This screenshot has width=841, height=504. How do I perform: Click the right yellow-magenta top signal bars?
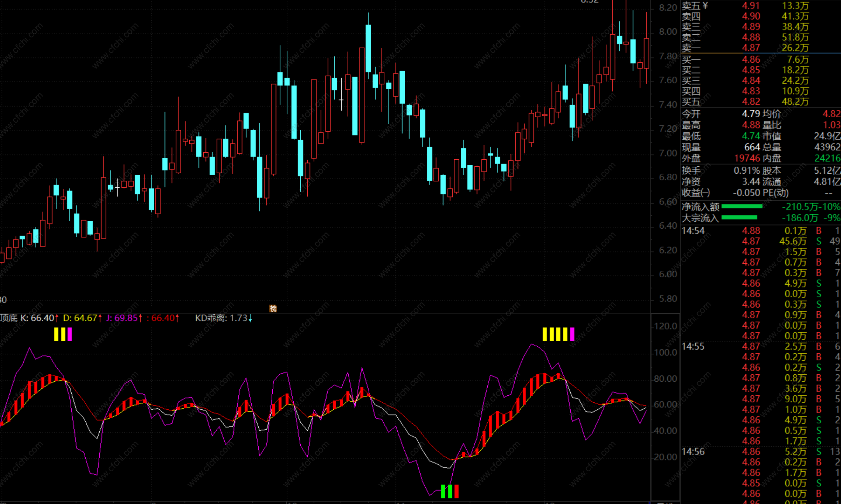[558, 334]
